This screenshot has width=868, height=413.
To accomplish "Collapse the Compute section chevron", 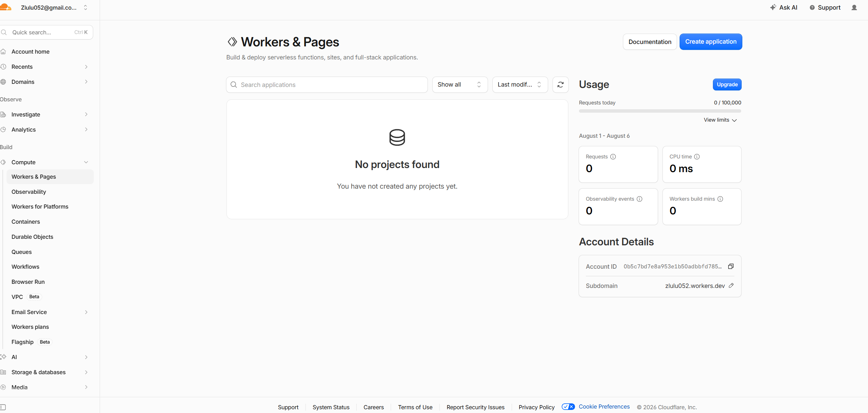I will coord(86,162).
